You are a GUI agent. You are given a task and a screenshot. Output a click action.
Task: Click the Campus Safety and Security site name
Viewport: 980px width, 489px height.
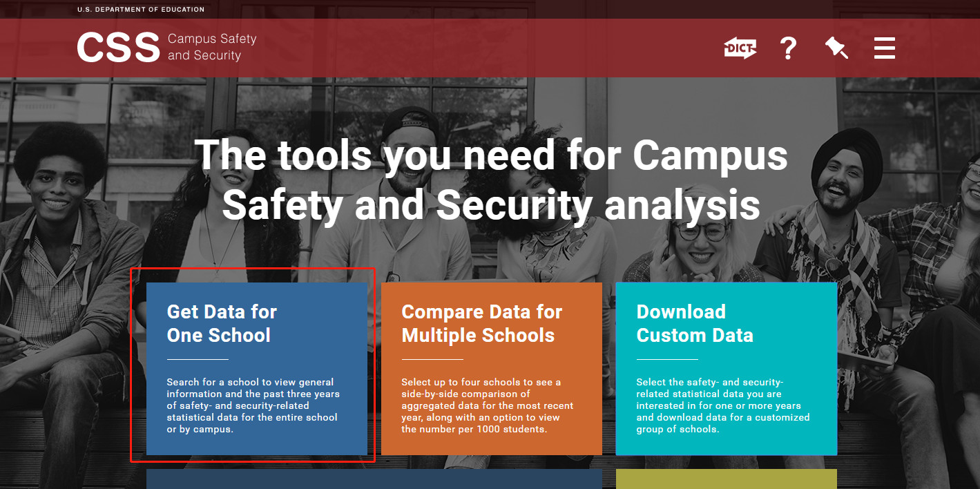pos(212,48)
